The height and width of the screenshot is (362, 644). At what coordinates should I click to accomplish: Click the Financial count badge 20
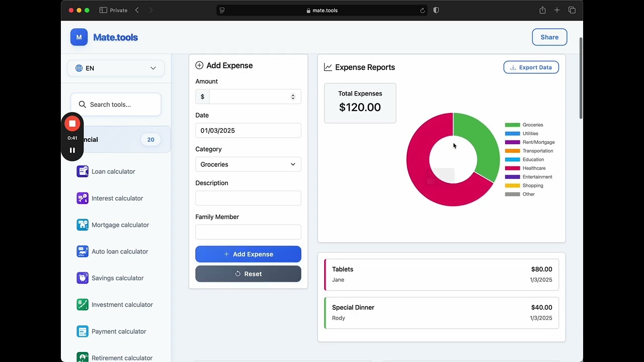pyautogui.click(x=150, y=140)
